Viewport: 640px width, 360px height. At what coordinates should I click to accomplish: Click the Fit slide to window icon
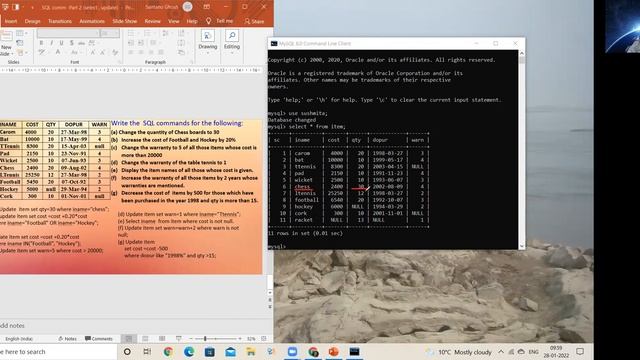pyautogui.click(x=264, y=339)
